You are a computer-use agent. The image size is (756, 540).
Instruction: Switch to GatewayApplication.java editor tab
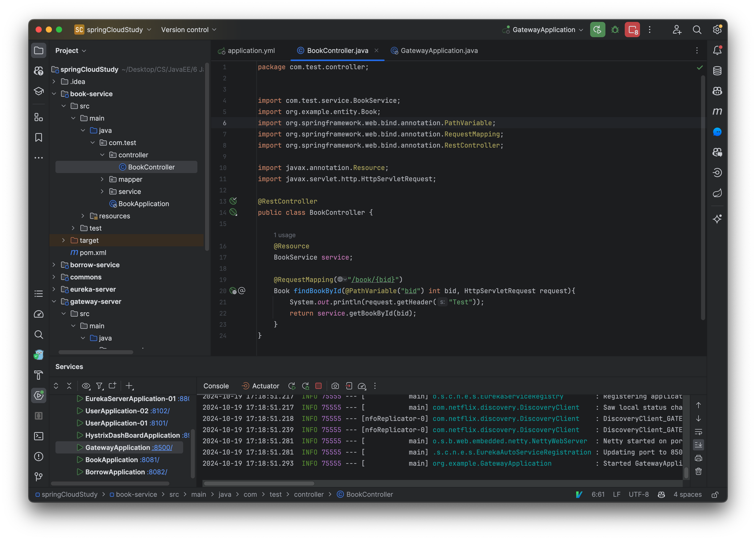click(x=439, y=50)
